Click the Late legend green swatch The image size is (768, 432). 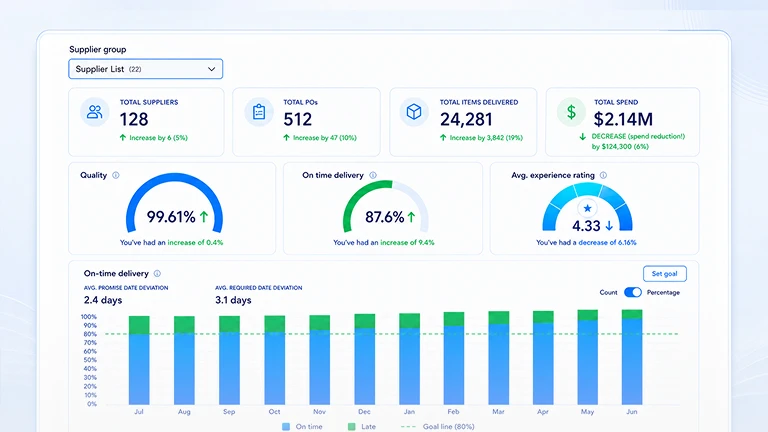[351, 427]
